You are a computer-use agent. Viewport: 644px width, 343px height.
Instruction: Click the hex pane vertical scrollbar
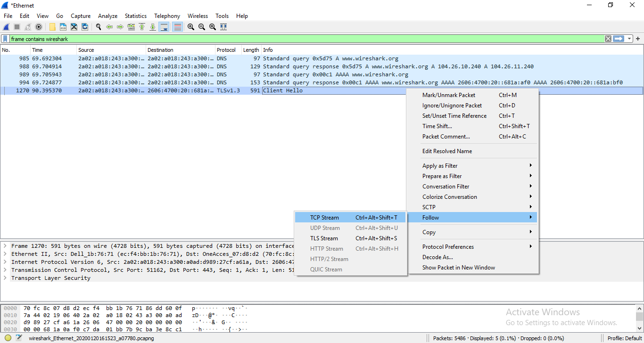(639, 318)
